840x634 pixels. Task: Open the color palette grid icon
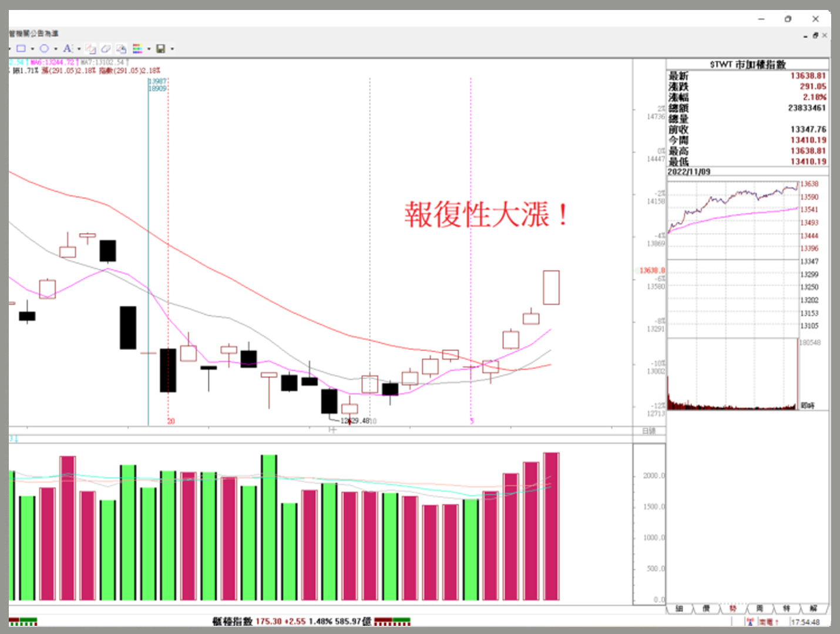[137, 49]
